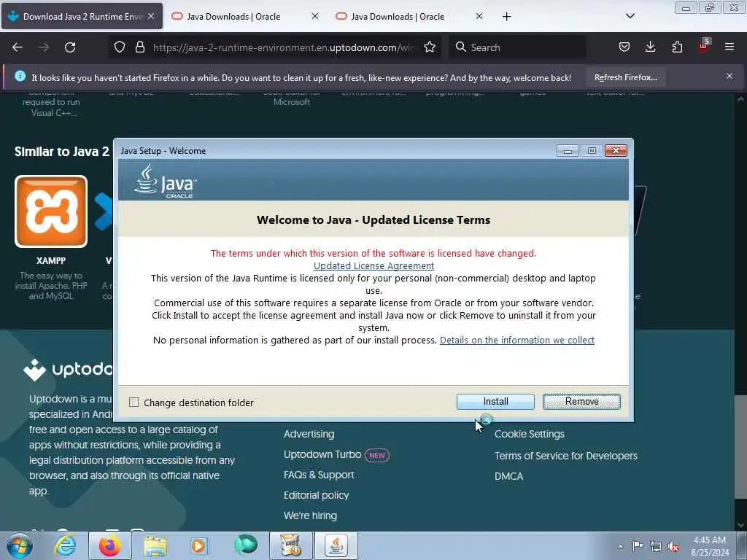Click the uBlock extension icon with badge

(704, 46)
